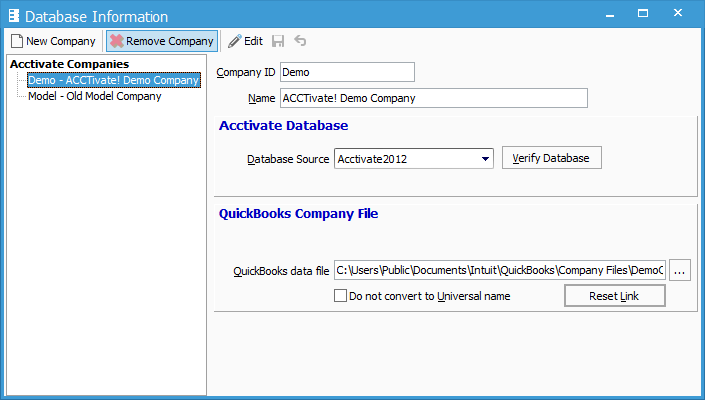Select Model - Old Model Company

click(94, 96)
